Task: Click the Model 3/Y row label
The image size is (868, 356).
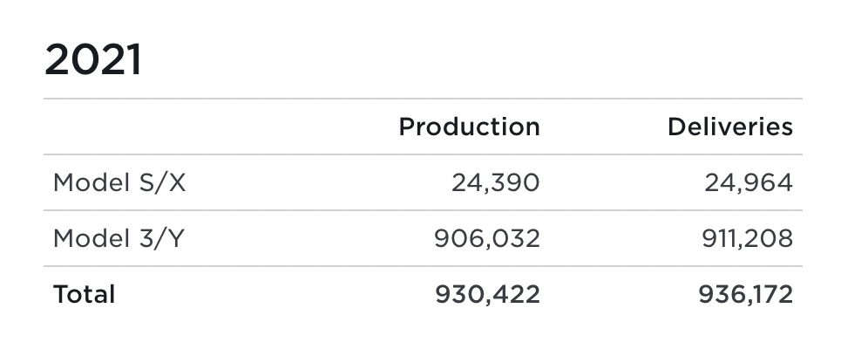Action: pos(119,238)
